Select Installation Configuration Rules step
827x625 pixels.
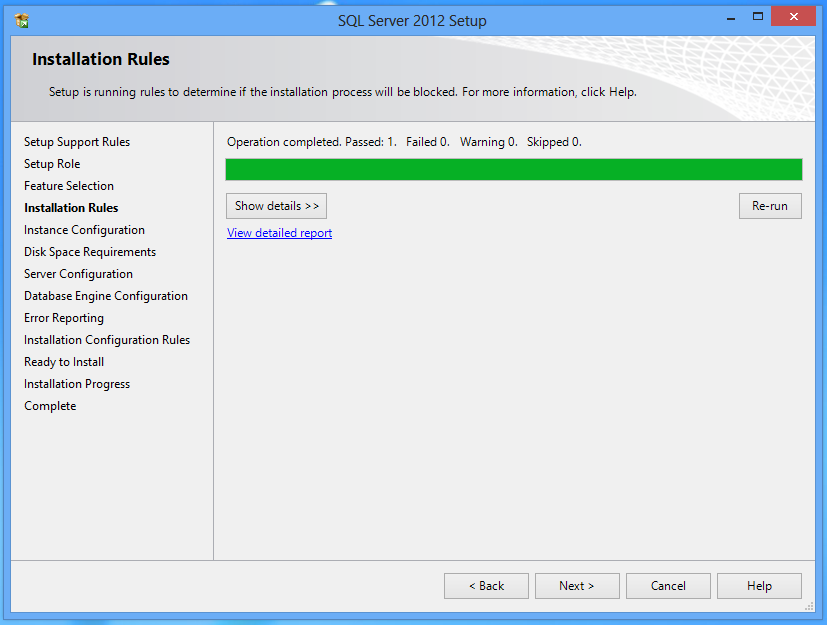(107, 340)
